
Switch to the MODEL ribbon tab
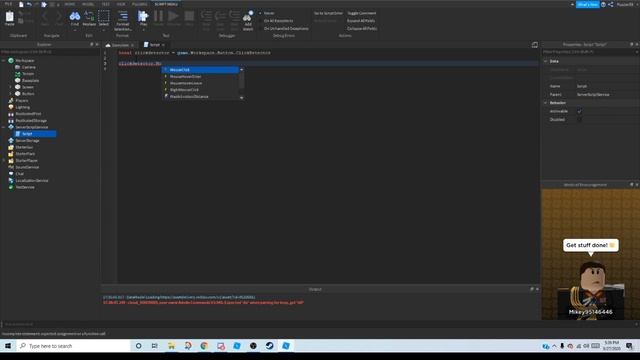click(88, 4)
